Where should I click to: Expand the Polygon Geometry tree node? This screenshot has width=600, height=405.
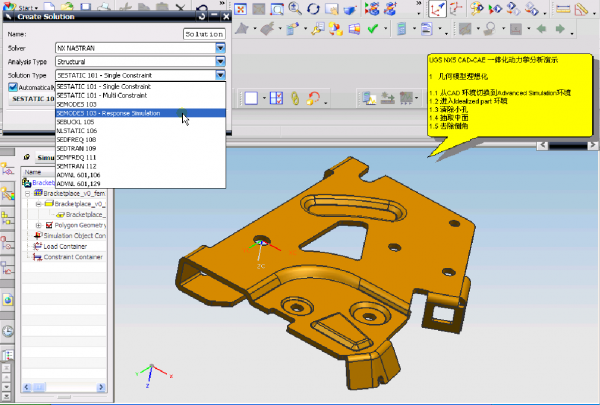(39, 225)
